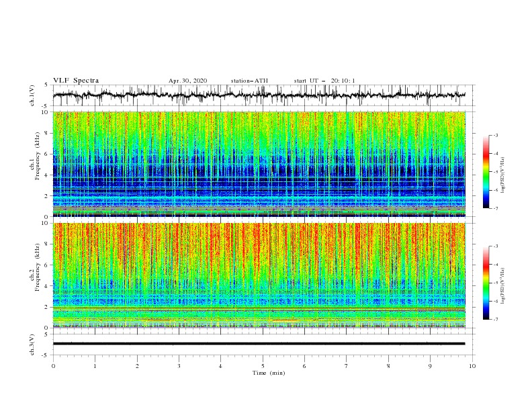Click the "ch.3(V)" waveform axis label
This screenshot has width=532, height=411.
coord(32,345)
